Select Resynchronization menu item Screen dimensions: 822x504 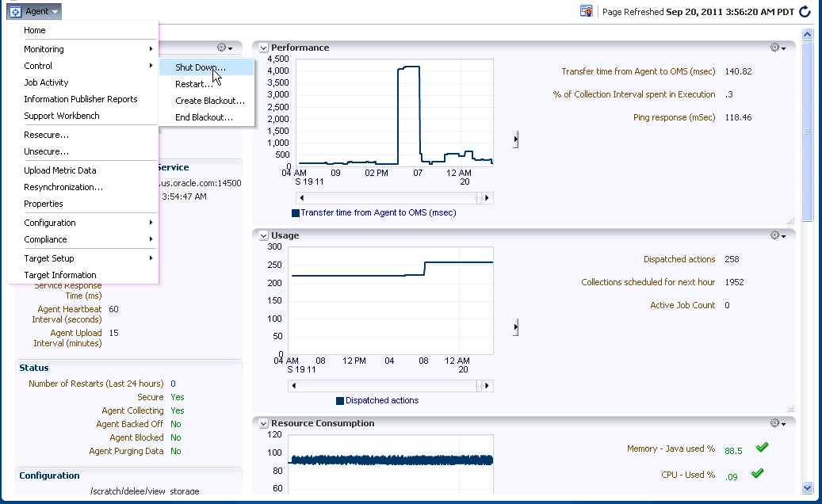coord(82,187)
